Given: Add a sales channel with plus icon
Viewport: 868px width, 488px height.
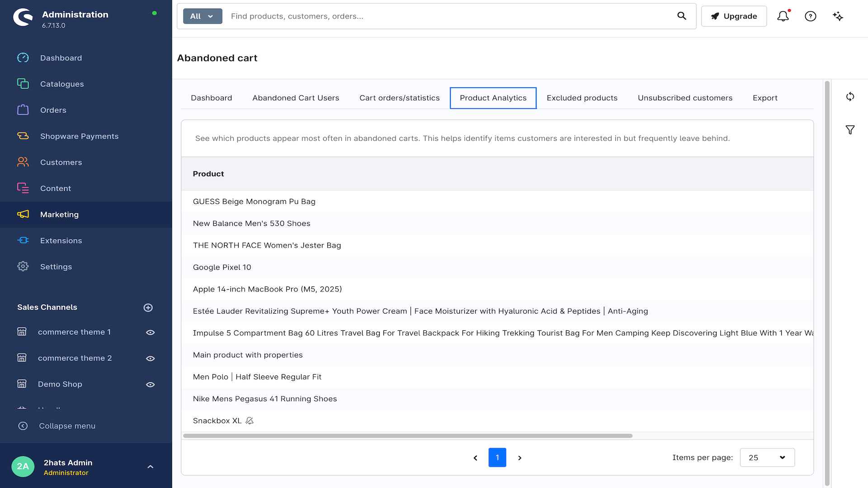Looking at the screenshot, I should pos(148,308).
